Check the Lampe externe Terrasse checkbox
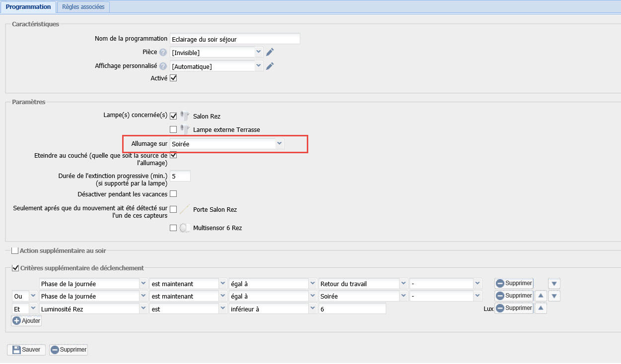Viewport: 621px width, 364px height. pyautogui.click(x=173, y=129)
